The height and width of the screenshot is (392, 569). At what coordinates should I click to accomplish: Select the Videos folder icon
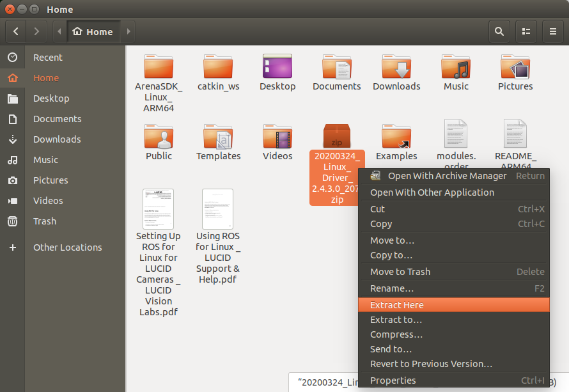tap(277, 136)
